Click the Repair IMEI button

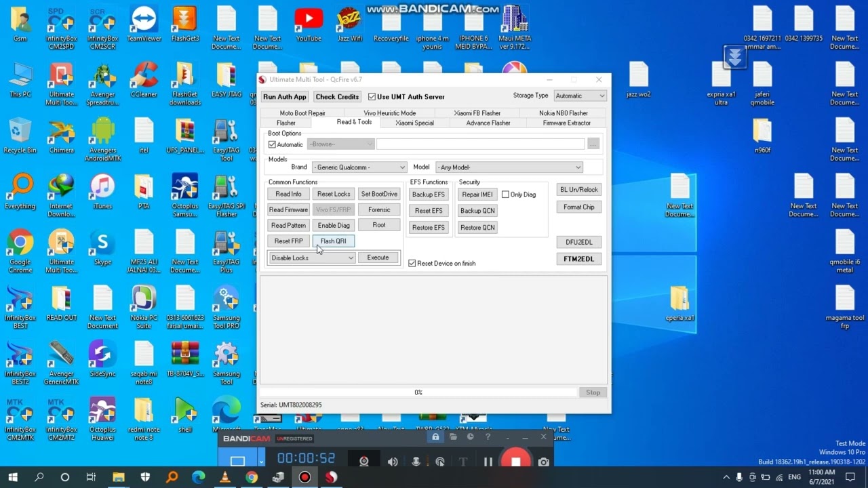click(x=477, y=195)
